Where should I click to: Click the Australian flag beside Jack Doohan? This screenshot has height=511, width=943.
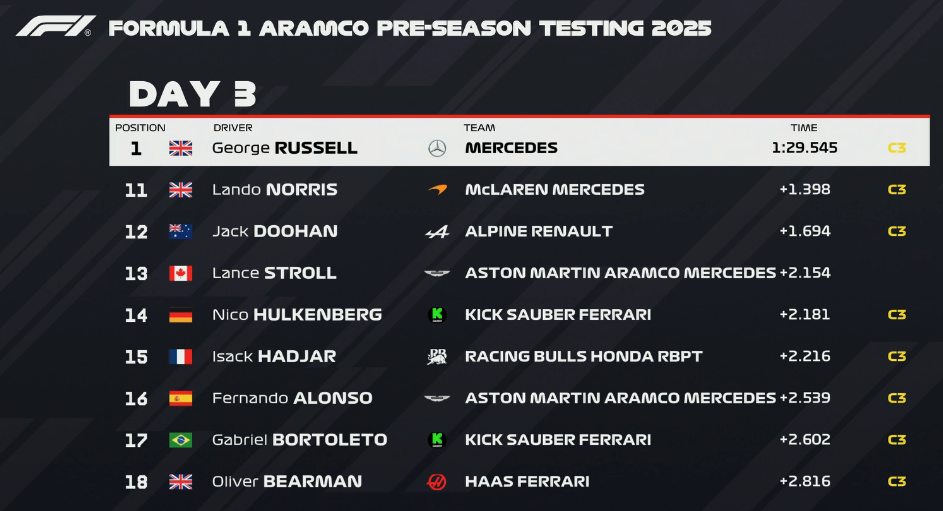point(180,231)
